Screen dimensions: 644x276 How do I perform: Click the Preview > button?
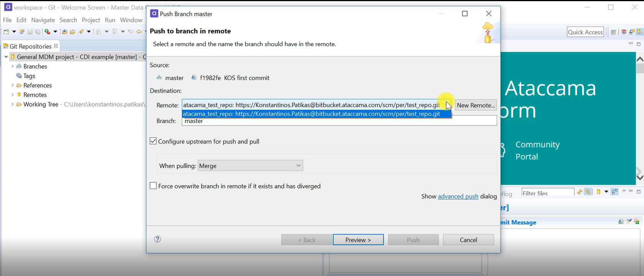click(358, 239)
